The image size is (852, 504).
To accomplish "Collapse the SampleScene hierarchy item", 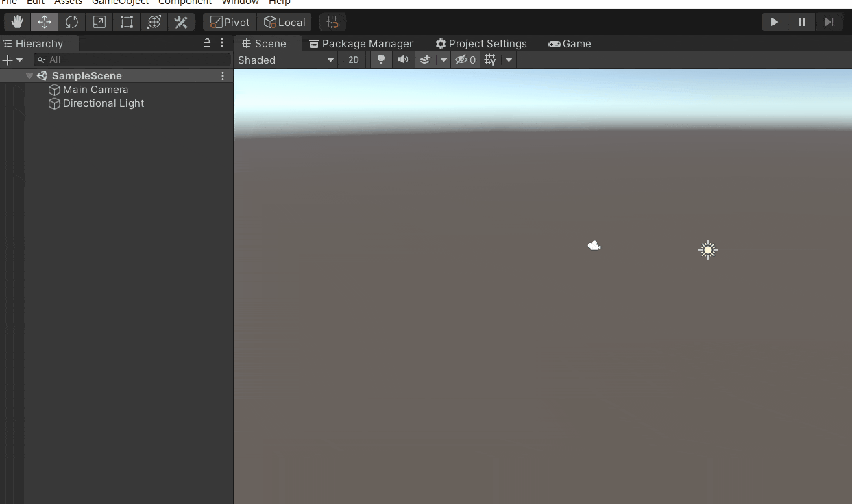I will pyautogui.click(x=29, y=75).
